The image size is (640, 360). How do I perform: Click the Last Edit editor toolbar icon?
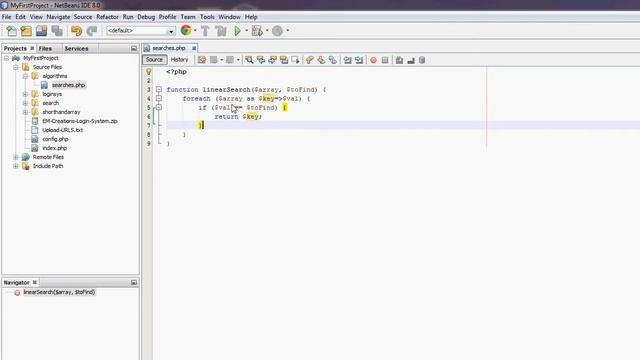tap(202, 60)
